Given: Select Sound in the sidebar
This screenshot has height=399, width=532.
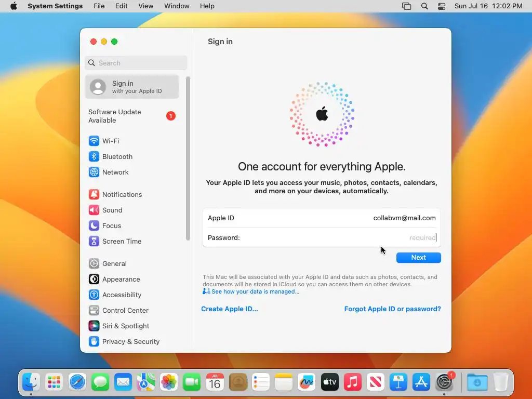Looking at the screenshot, I should [105, 210].
